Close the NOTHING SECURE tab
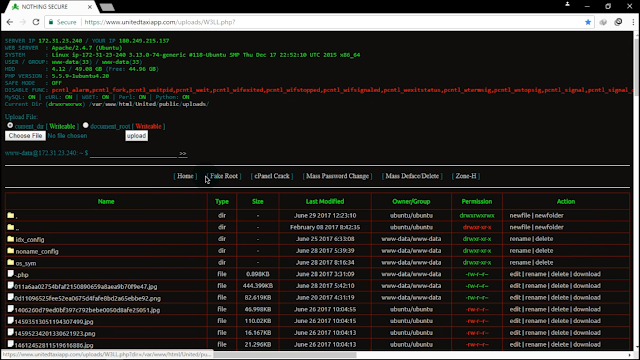The image size is (640, 360). coord(90,7)
